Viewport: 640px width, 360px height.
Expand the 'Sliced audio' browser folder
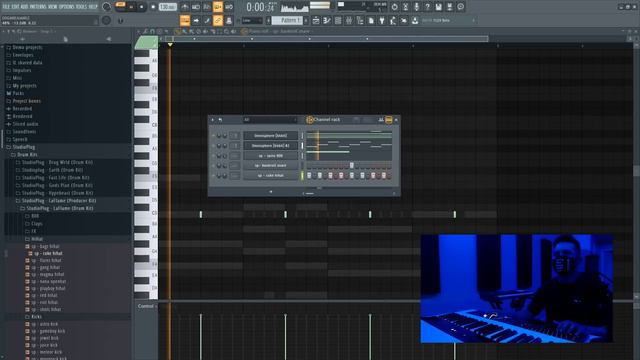[x=25, y=124]
